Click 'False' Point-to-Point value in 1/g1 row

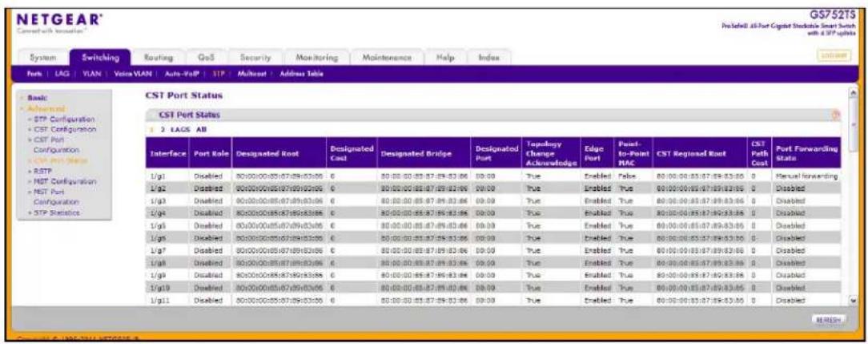(625, 176)
